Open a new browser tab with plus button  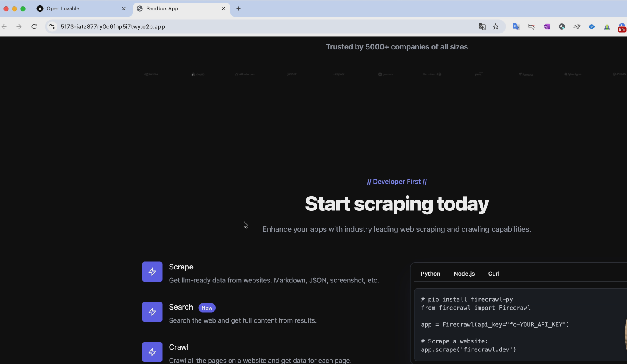pyautogui.click(x=238, y=8)
